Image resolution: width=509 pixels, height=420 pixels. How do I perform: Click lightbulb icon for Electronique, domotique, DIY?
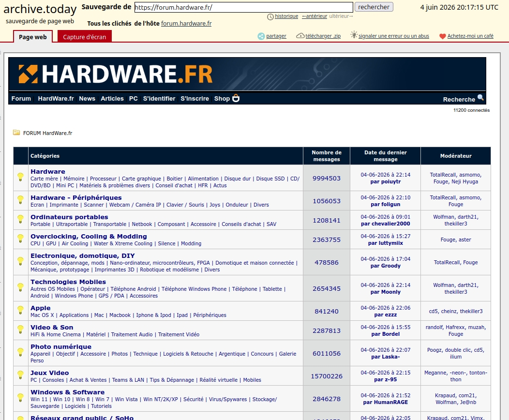(20, 262)
